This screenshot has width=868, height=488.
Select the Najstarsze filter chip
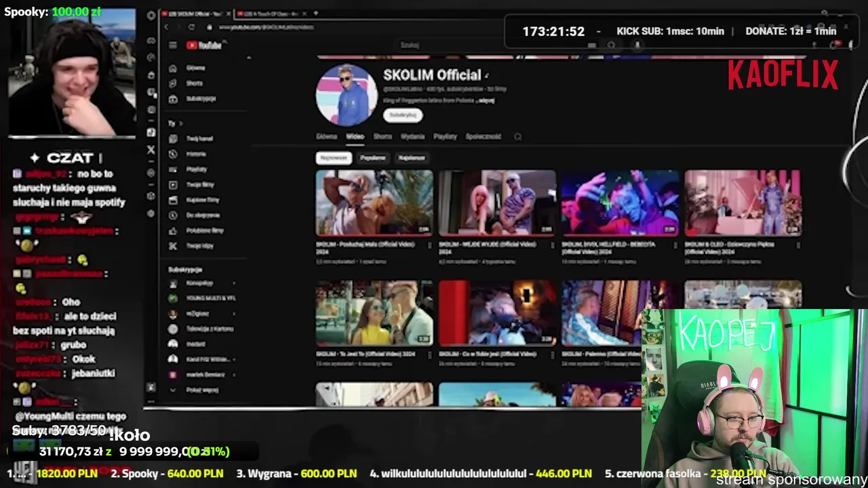coord(412,158)
